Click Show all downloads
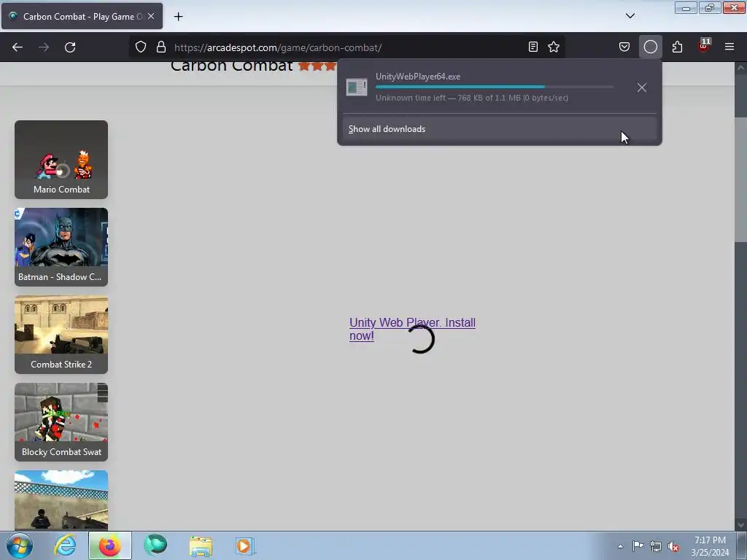This screenshot has width=747, height=560. click(499, 129)
